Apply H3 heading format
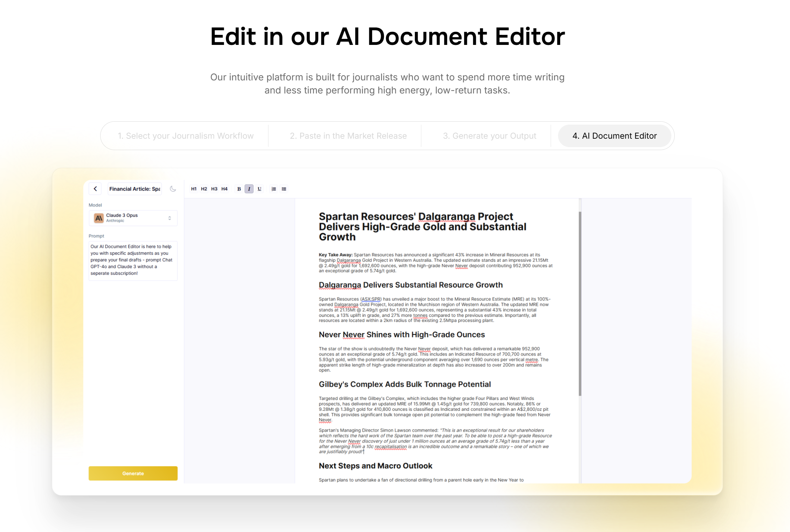This screenshot has height=532, width=790. 214,189
